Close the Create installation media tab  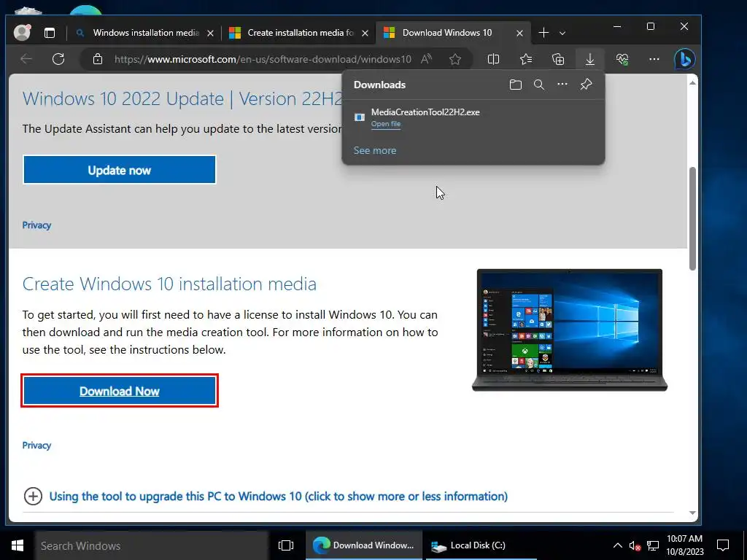365,33
